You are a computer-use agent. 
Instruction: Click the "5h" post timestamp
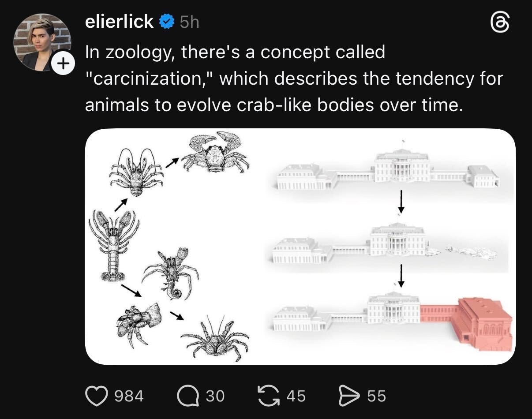click(190, 22)
